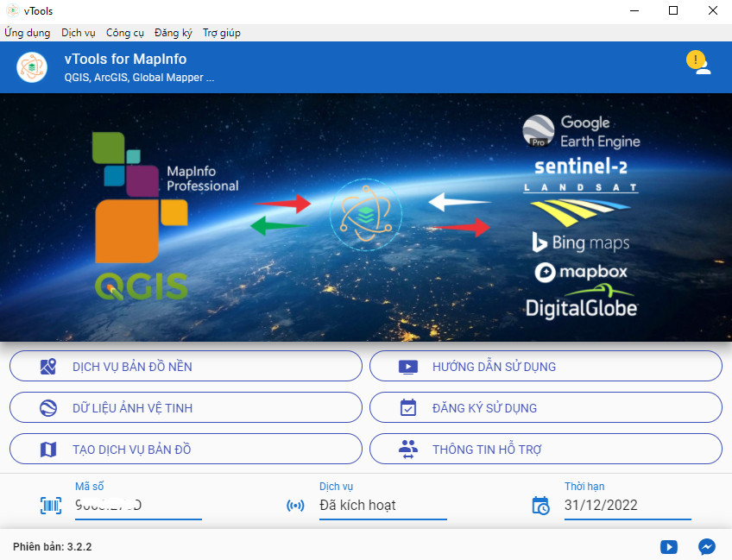
Task: Open the Messenger chat icon in footer
Action: click(707, 546)
